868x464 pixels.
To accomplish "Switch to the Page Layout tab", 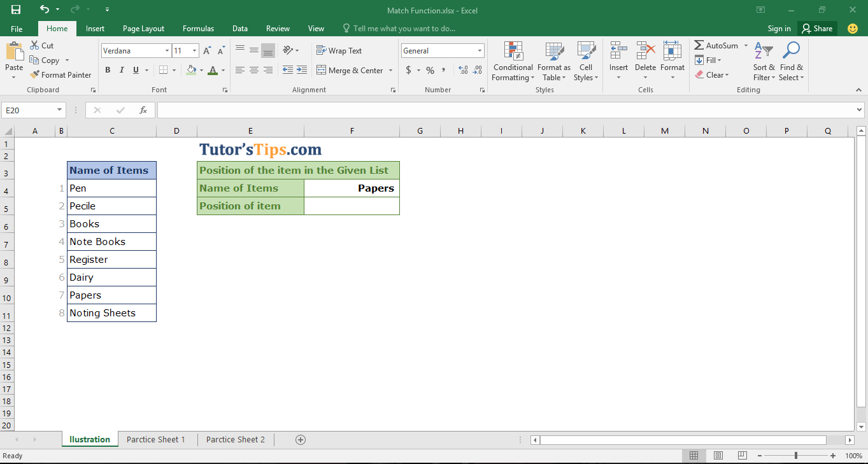I will [144, 29].
